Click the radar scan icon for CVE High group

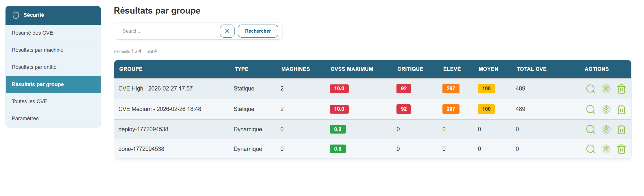tap(606, 89)
